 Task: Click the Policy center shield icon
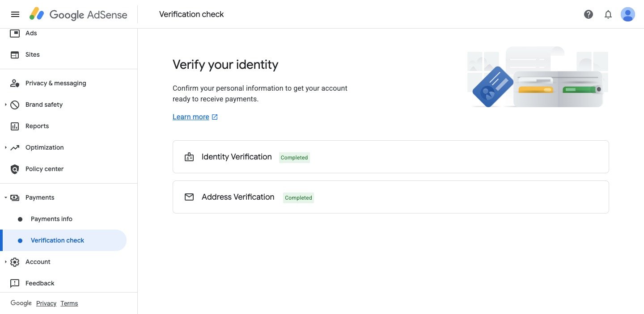(x=15, y=169)
